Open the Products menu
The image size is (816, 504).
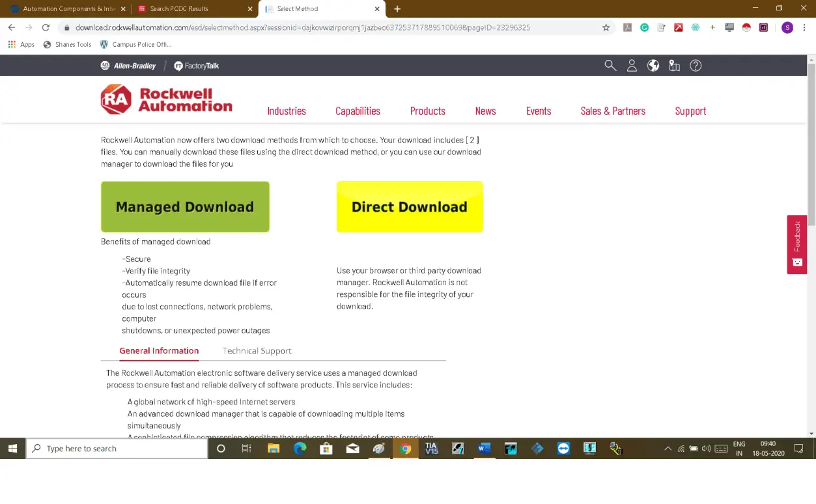point(428,111)
